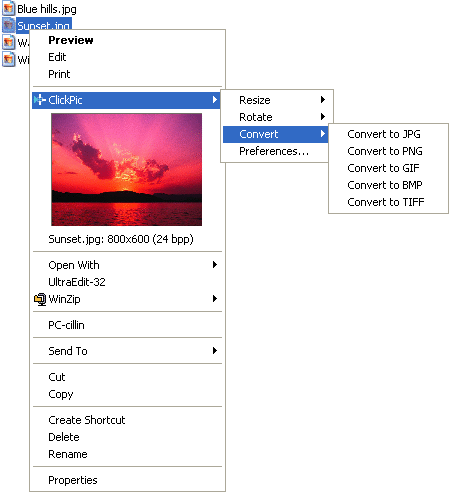Expand the WinZip submenu arrow
This screenshot has width=453, height=498.
pyautogui.click(x=215, y=299)
